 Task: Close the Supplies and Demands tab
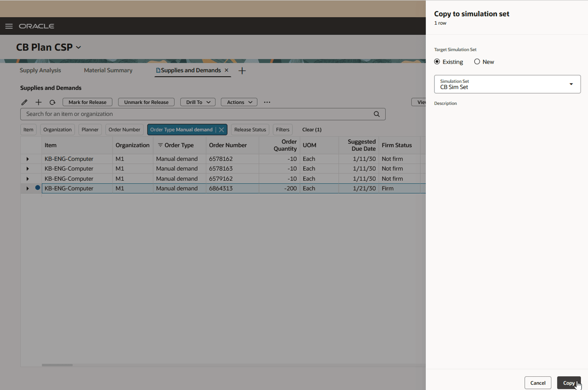tap(226, 70)
